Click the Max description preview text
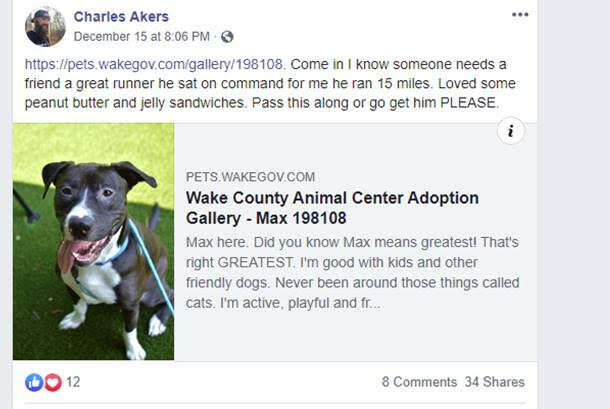 (x=352, y=272)
